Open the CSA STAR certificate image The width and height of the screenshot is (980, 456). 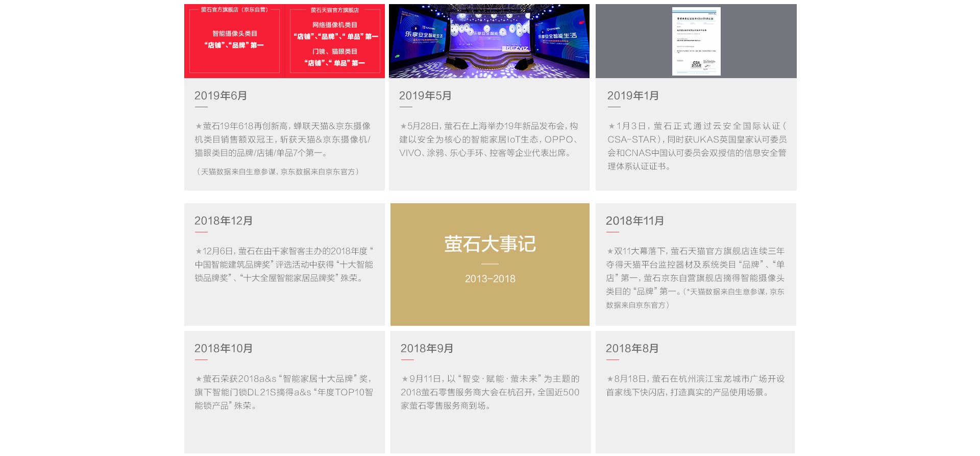click(x=696, y=41)
